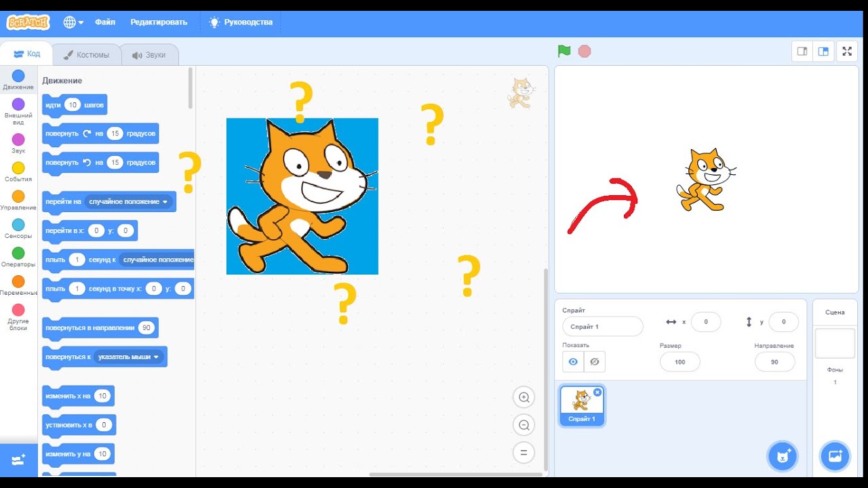Click the green flag to start
868x488 pixels.
(564, 51)
